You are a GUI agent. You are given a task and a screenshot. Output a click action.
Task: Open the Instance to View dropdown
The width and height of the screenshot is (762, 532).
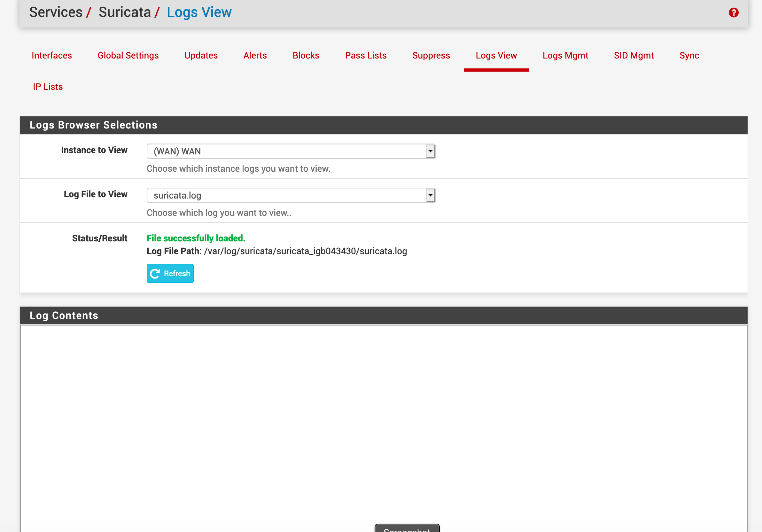(x=291, y=151)
